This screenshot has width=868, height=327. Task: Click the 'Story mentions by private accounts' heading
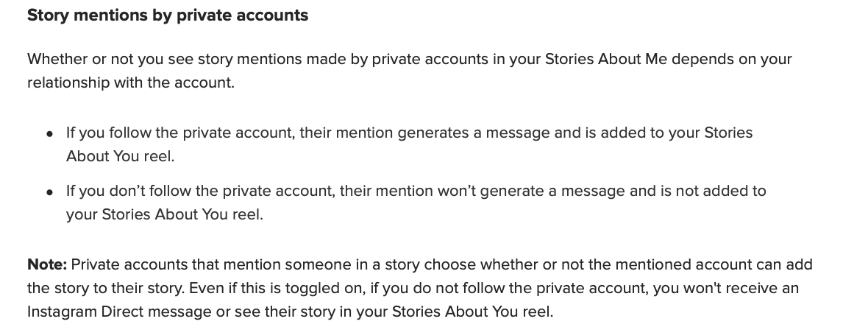(x=168, y=15)
